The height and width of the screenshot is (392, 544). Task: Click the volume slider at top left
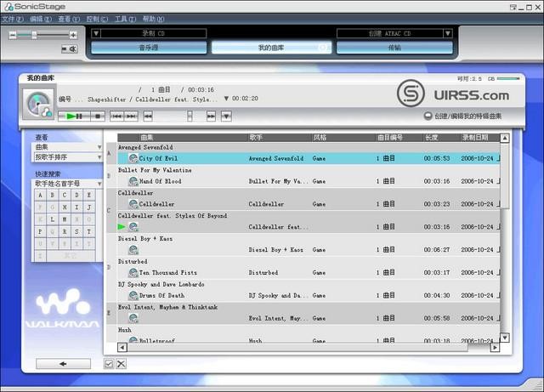point(35,35)
